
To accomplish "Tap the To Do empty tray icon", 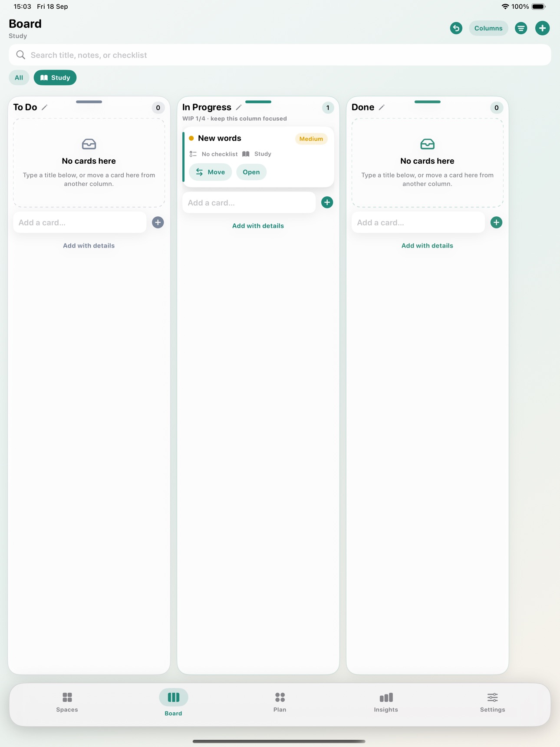I will pyautogui.click(x=89, y=144).
